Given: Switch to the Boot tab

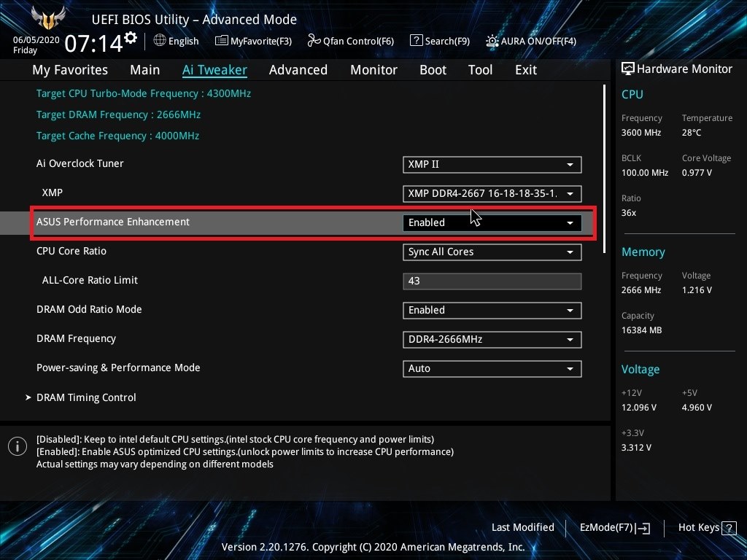Looking at the screenshot, I should [433, 69].
